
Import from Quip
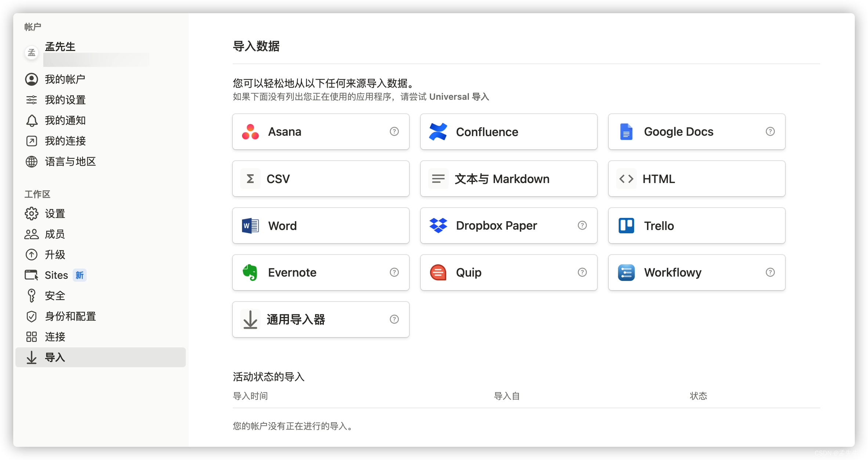[509, 273]
